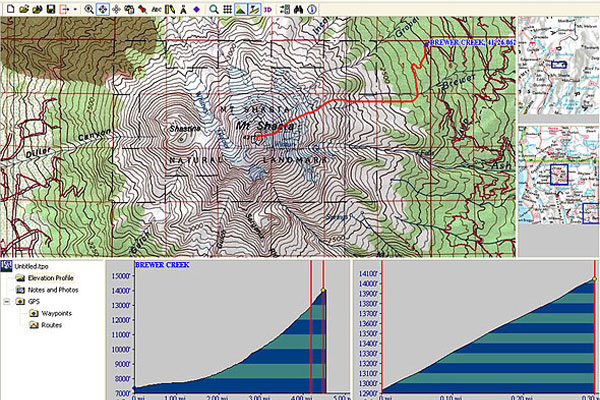Viewport: 600px width, 400px height.
Task: Open the GPS transfer settings icon
Action: click(285, 9)
